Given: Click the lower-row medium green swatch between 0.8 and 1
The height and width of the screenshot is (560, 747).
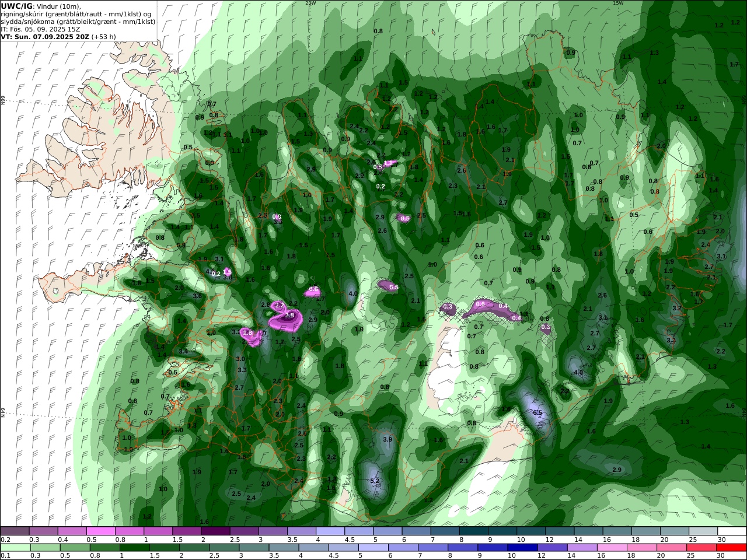Looking at the screenshot, I should click(104, 548).
